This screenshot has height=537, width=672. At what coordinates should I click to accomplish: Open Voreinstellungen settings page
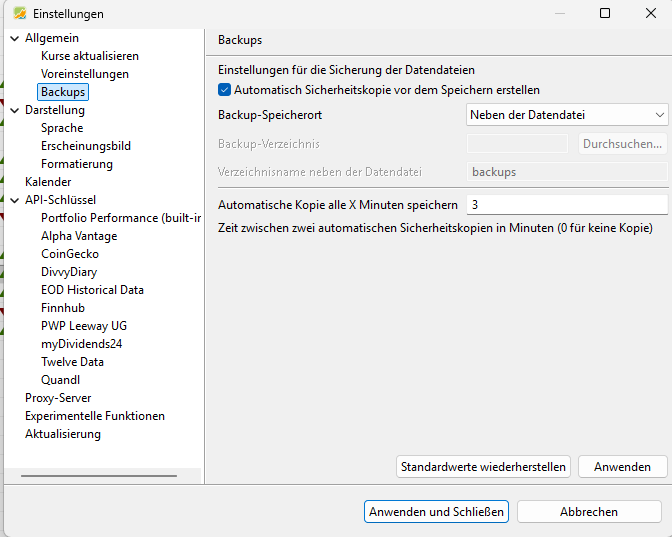click(85, 74)
